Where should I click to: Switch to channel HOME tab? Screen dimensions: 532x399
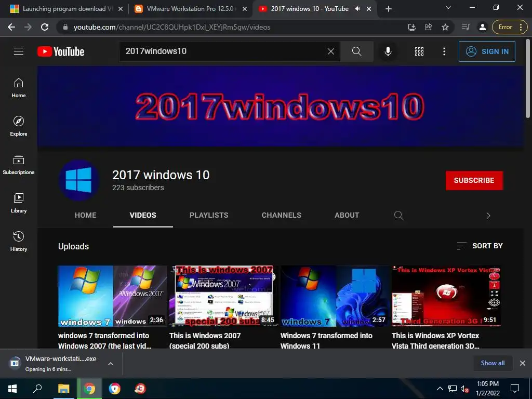(86, 215)
